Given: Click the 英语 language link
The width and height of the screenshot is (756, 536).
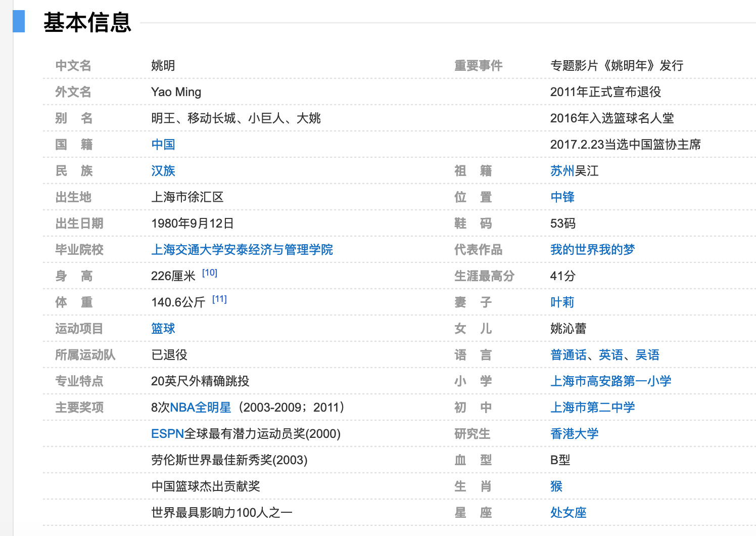Looking at the screenshot, I should tap(611, 355).
